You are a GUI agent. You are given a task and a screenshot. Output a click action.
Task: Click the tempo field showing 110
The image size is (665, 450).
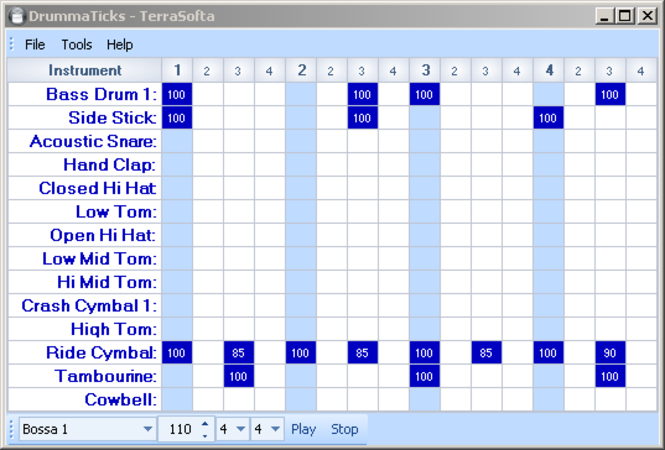[180, 429]
